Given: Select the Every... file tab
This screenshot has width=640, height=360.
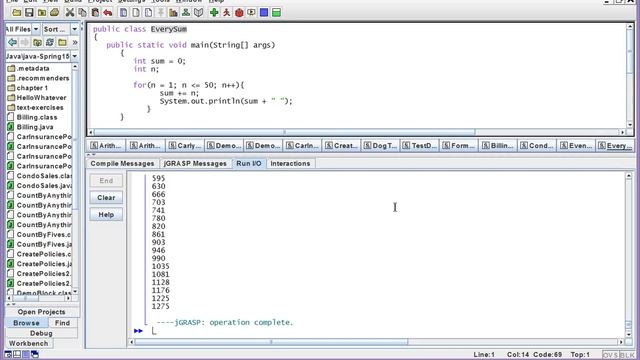Looking at the screenshot, I should pyautogui.click(x=615, y=145).
